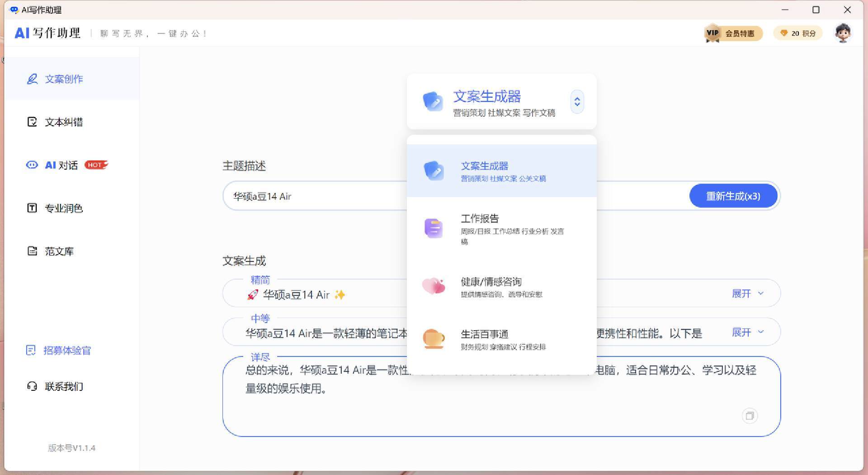The image size is (868, 475).
Task: Click the 专业润色 text box icon
Action: (x=32, y=208)
